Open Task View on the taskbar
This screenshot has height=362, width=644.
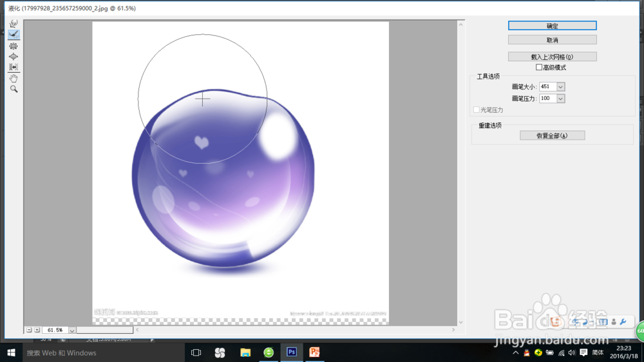coord(196,352)
